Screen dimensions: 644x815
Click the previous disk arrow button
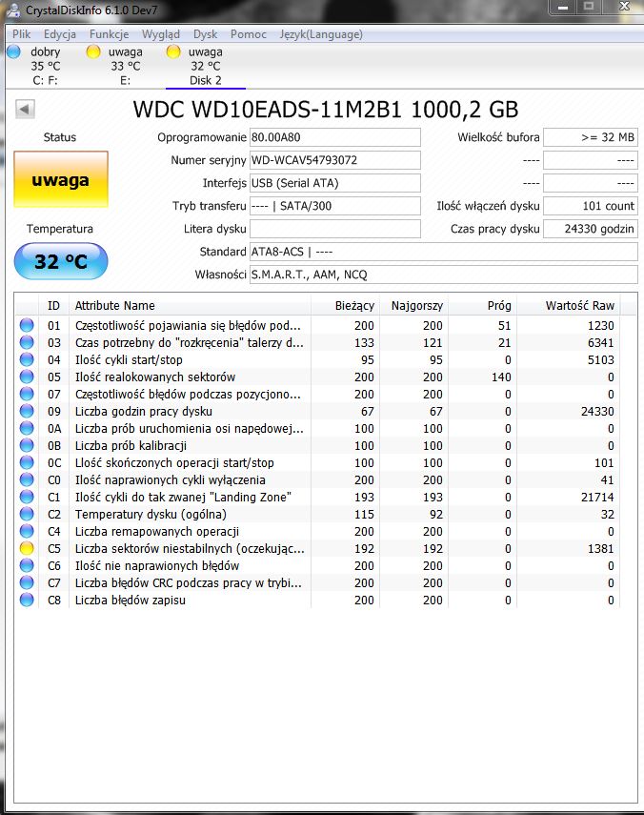[25, 110]
